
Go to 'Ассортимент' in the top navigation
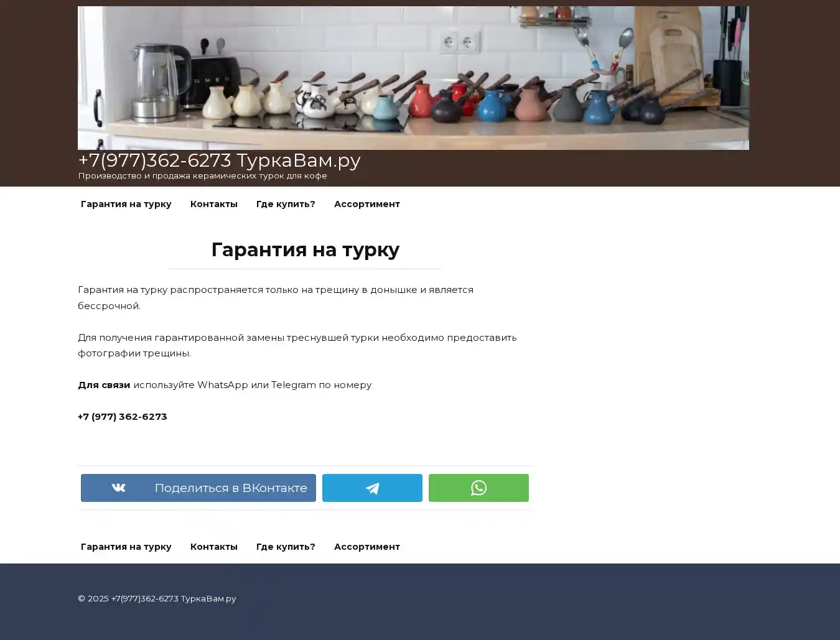[x=366, y=204]
